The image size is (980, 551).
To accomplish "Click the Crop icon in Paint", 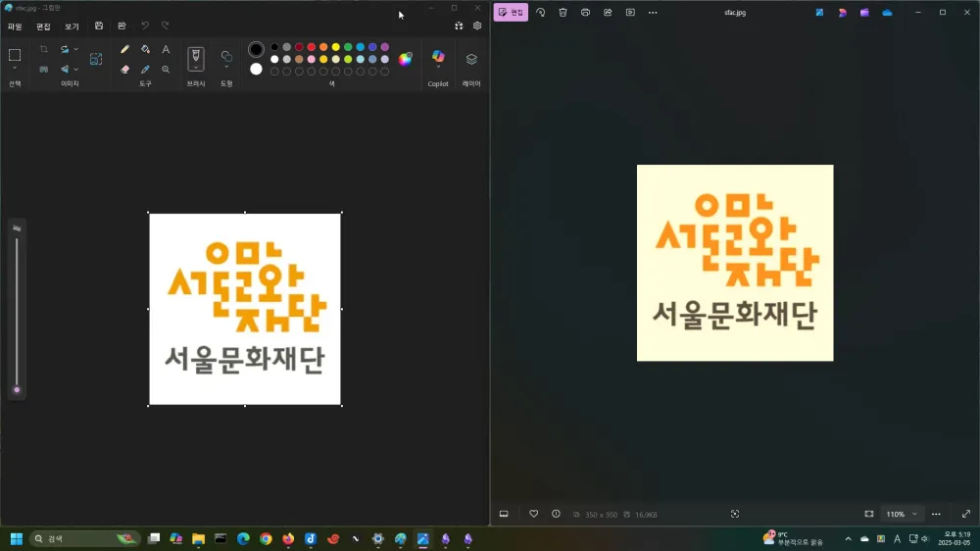I will click(x=44, y=49).
